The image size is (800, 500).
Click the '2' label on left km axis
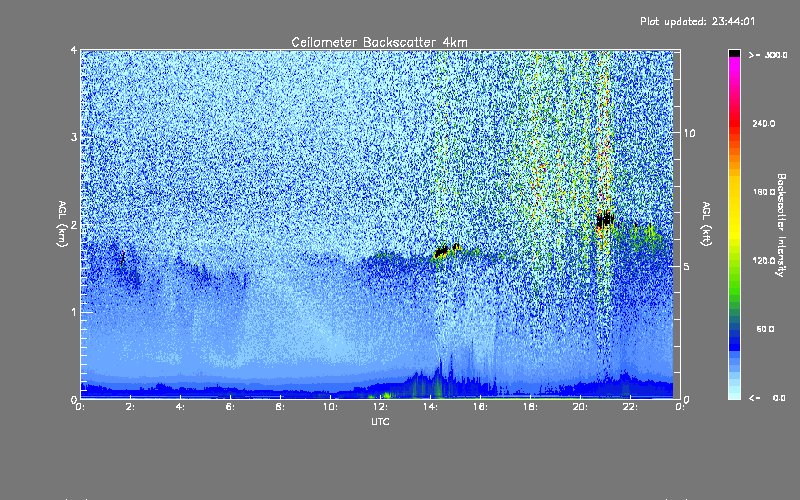[x=74, y=224]
